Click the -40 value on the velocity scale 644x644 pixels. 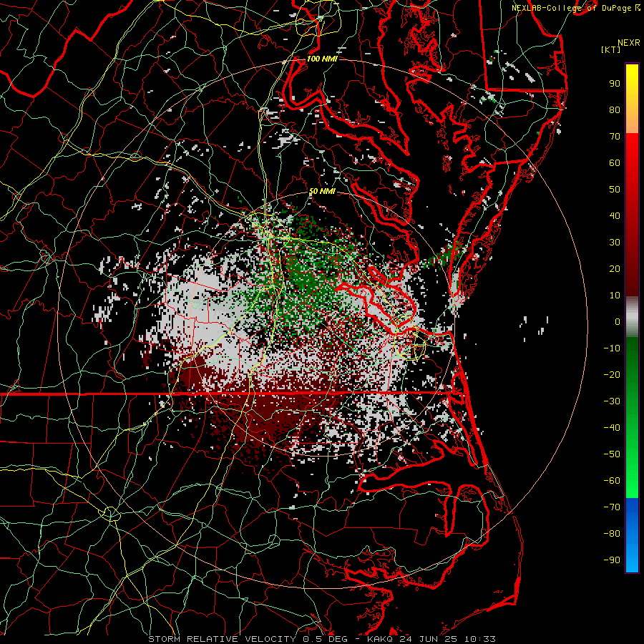pos(612,428)
